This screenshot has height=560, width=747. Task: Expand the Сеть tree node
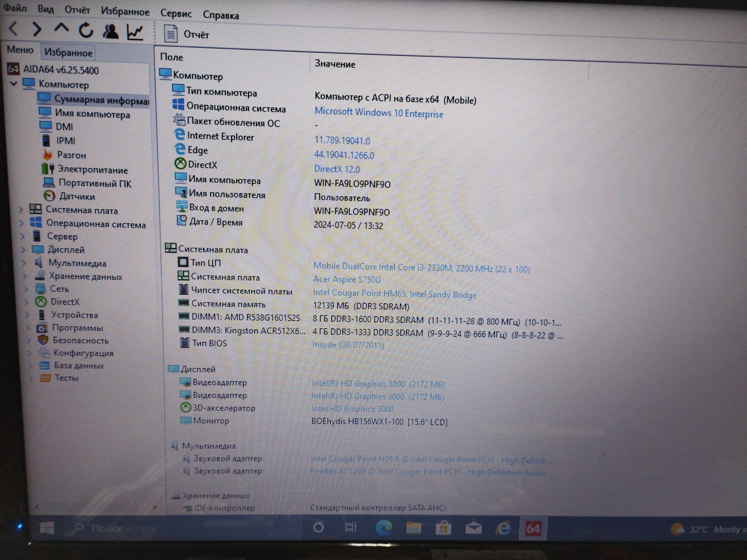point(26,289)
